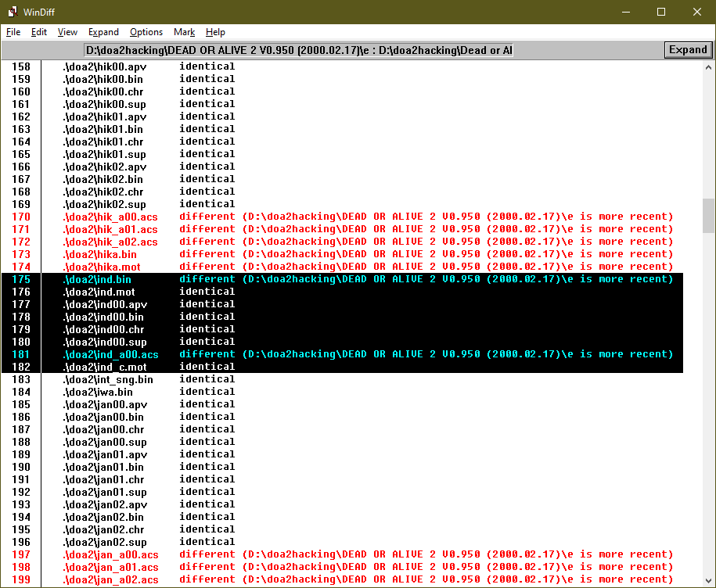Select row .\doa2\hik02.apv

coord(342,167)
